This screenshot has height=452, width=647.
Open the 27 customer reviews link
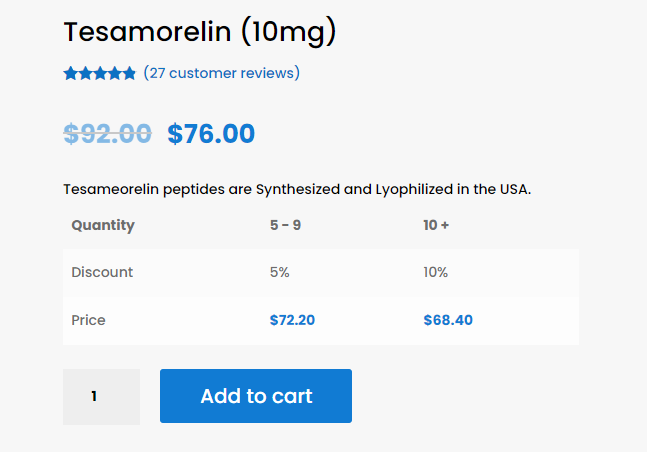(221, 73)
